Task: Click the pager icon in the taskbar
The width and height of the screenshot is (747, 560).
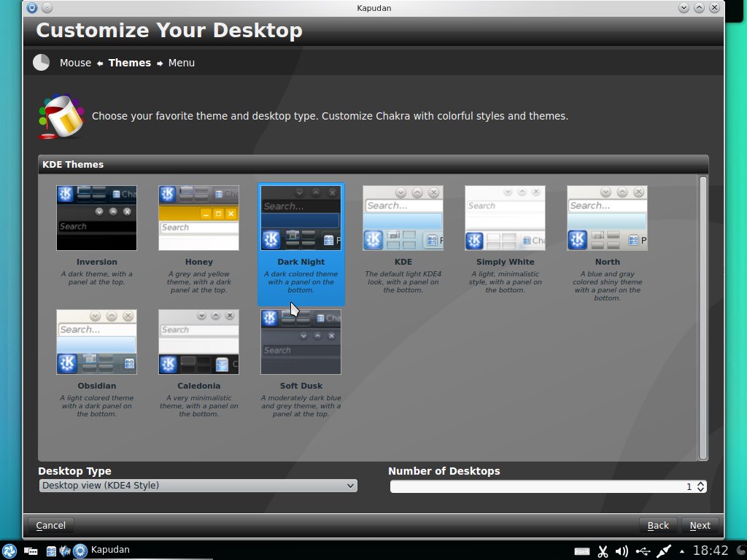Action: [31, 551]
